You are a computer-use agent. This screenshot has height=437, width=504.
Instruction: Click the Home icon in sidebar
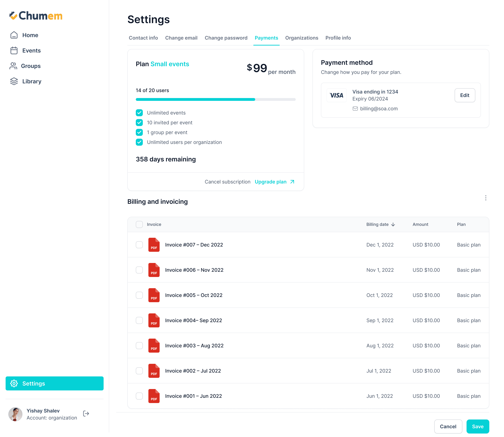pos(14,35)
